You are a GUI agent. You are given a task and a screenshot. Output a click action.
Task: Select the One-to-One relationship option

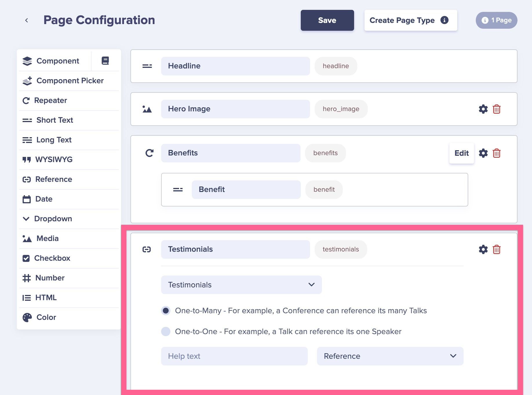(166, 331)
